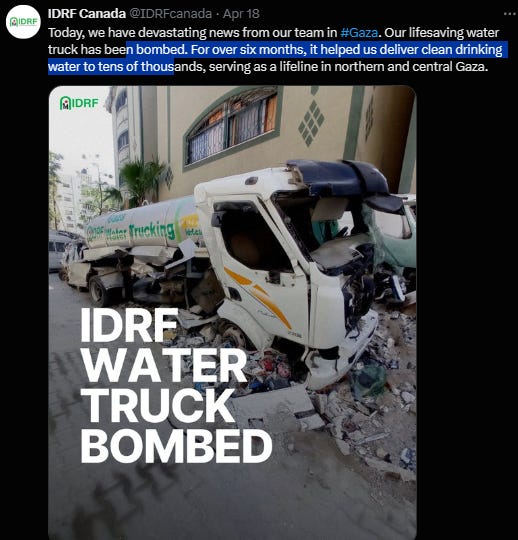518x540 pixels.
Task: Click the highlighted 'water to tens of thous' text
Action: point(111,66)
